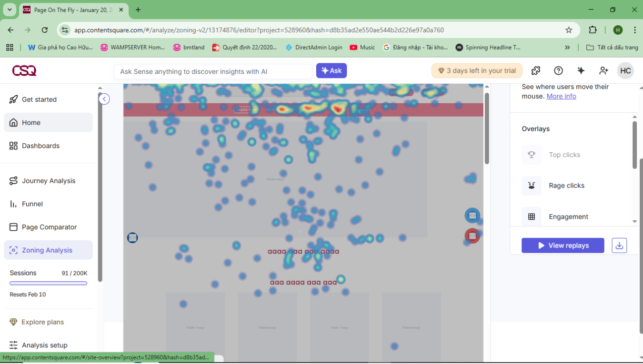The height and width of the screenshot is (364, 643).
Task: Open a new browser tab
Action: [138, 10]
